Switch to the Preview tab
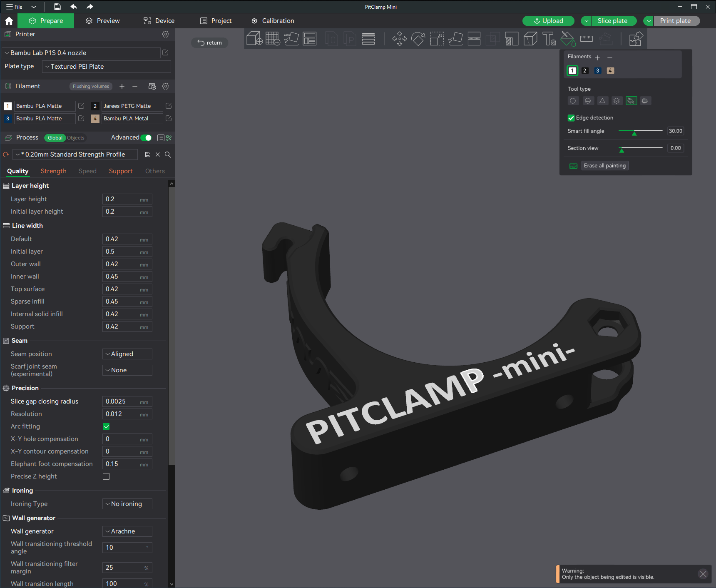Screen dimensions: 716x588 [102, 21]
